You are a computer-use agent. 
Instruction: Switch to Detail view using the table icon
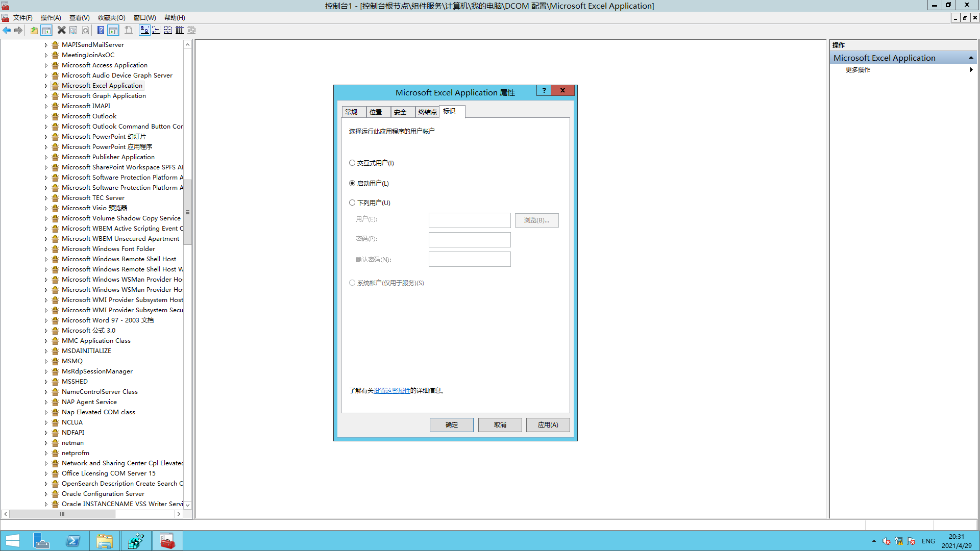tap(180, 31)
